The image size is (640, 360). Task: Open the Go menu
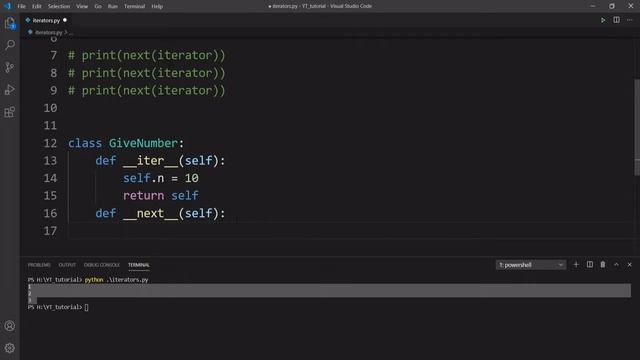click(x=98, y=6)
